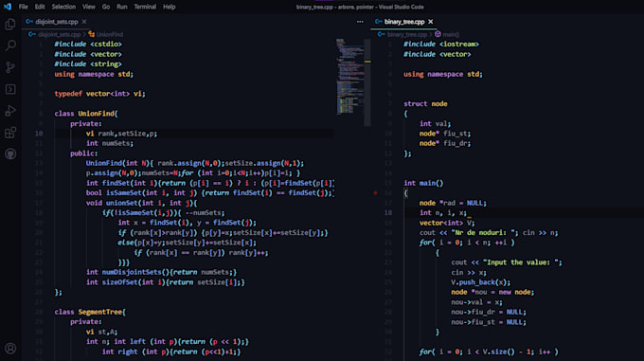Click 'int main()' in the right editor
This screenshot has height=361, width=644.
tap(423, 183)
